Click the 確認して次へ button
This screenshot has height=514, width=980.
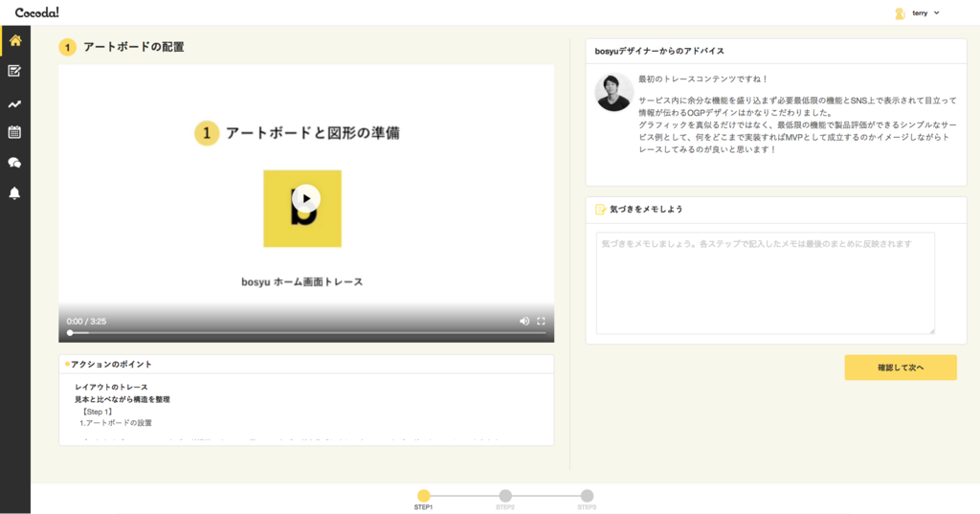[901, 368]
